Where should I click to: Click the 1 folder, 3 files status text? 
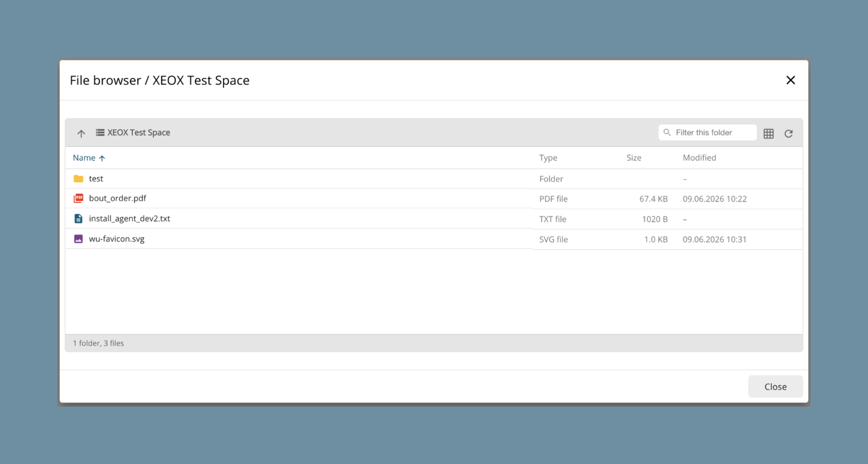(x=98, y=343)
